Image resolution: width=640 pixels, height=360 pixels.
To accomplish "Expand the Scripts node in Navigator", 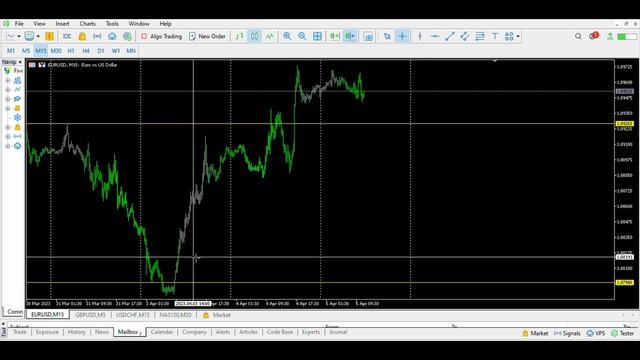I will pos(7,109).
